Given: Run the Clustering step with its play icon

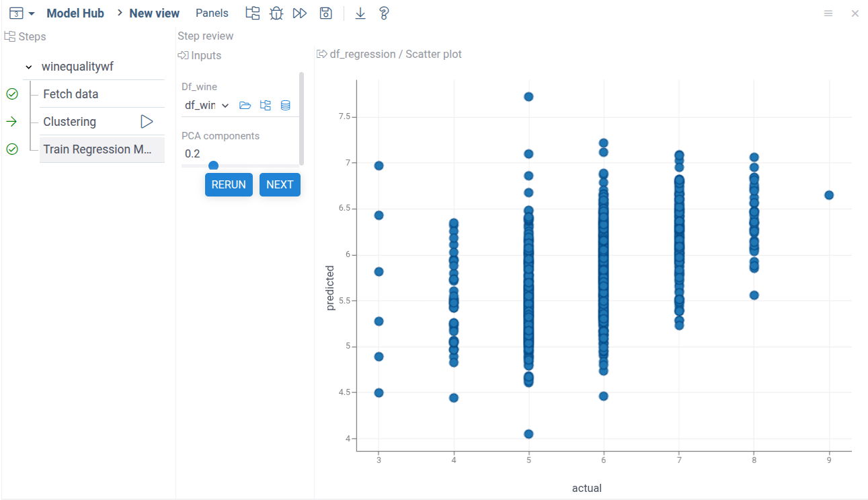Looking at the screenshot, I should [147, 122].
